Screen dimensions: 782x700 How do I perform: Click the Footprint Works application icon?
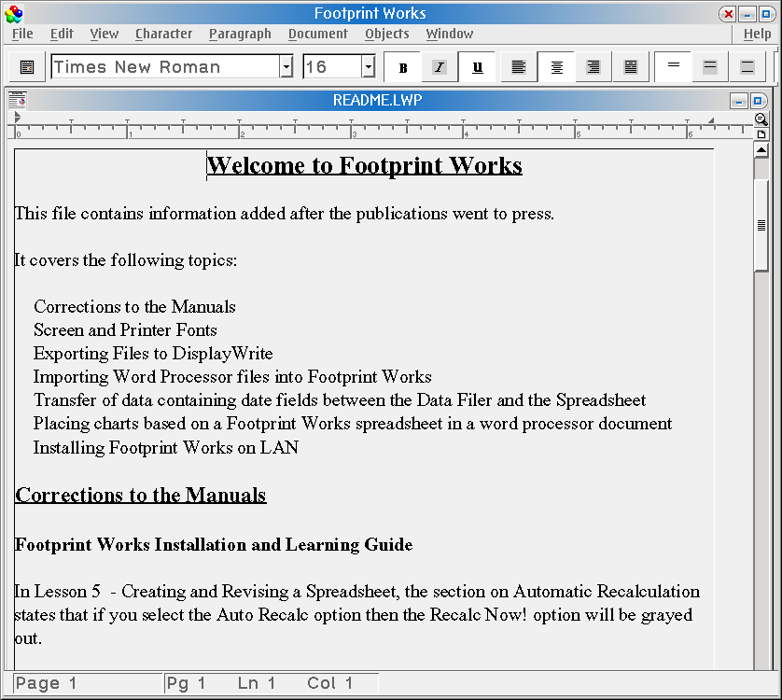13,14
